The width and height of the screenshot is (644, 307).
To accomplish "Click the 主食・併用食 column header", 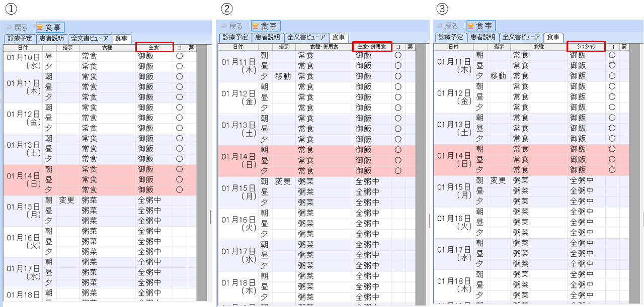I will pyautogui.click(x=372, y=47).
